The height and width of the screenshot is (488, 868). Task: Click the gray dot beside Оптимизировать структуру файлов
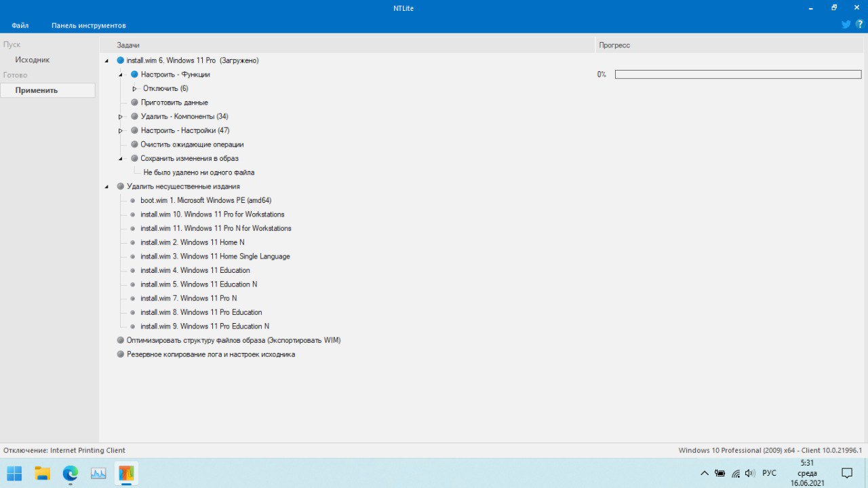[x=121, y=340]
